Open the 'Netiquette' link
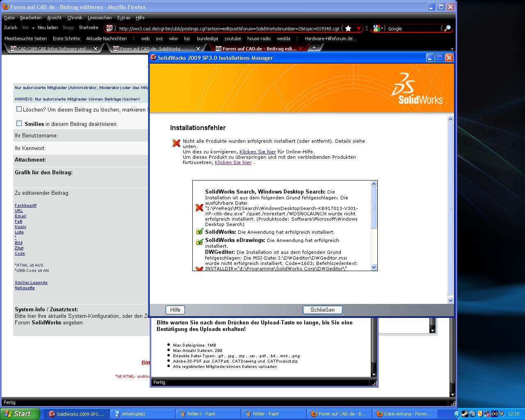This screenshot has height=420, width=525. point(25,288)
